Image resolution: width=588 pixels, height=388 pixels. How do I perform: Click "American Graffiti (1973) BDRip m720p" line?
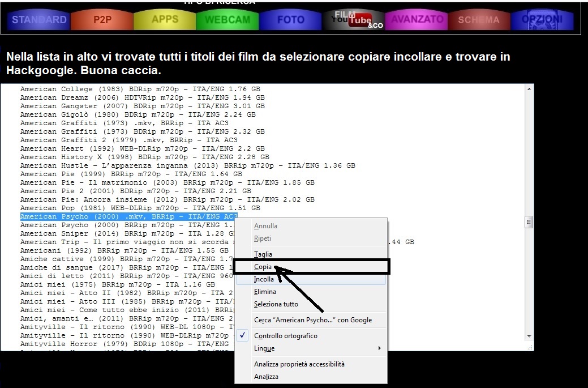pos(143,132)
